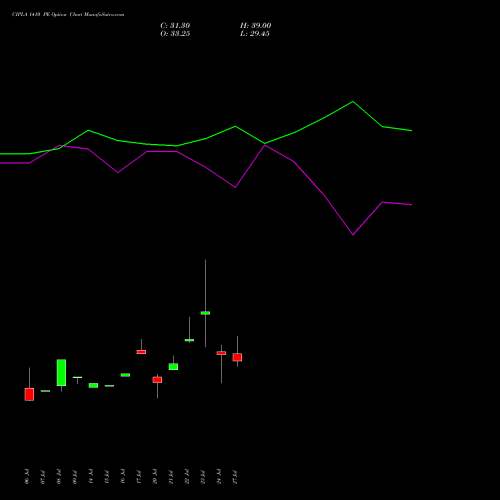The height and width of the screenshot is (500, 500).
Task: Select the green candle for 21 Jul
Action: point(173,367)
